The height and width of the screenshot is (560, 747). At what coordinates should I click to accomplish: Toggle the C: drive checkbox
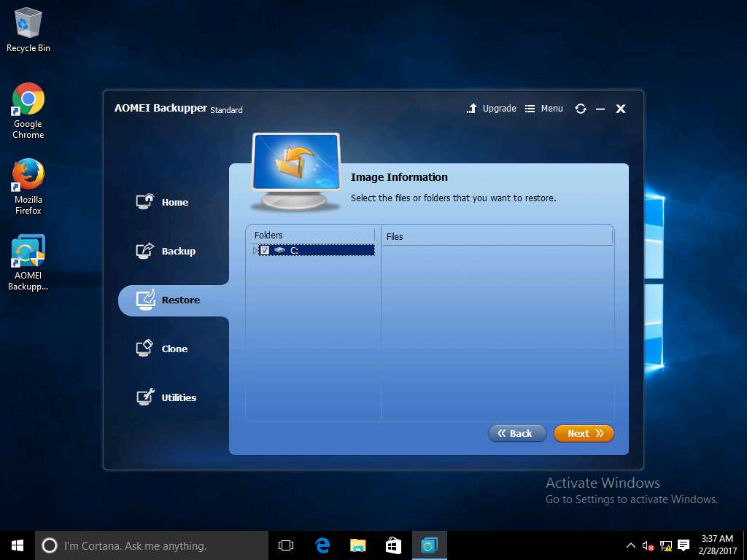click(x=265, y=250)
